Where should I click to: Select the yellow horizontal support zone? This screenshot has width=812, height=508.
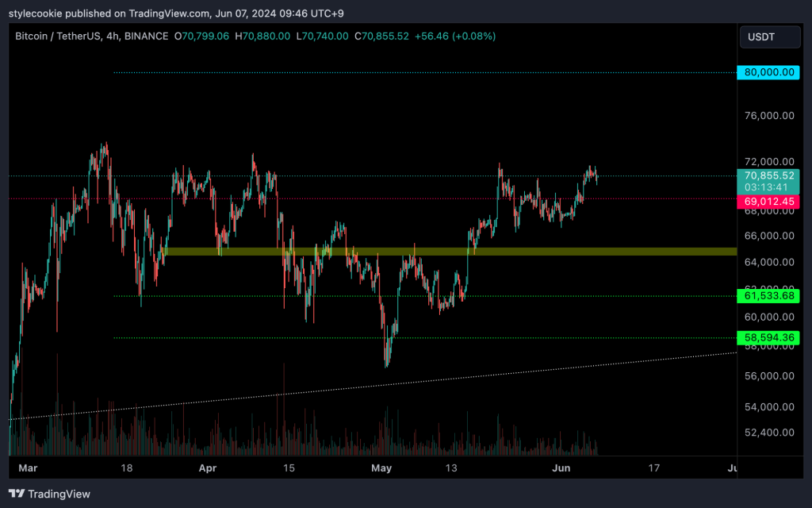[x=444, y=252]
